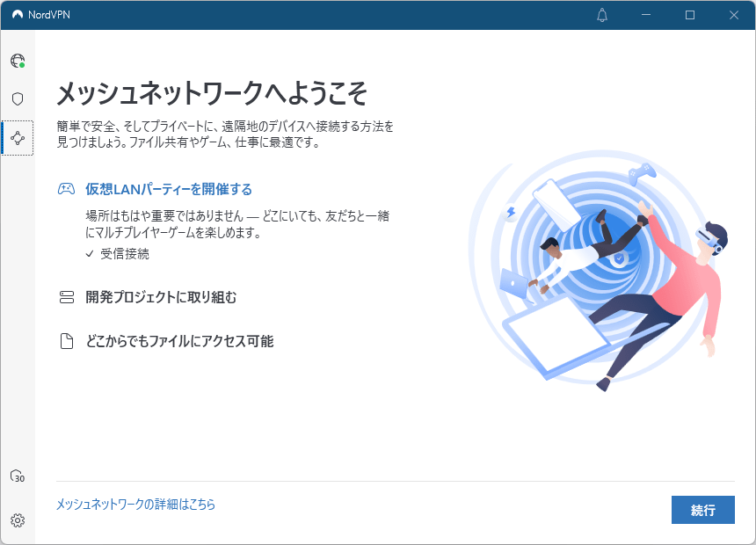Open the notification bell in title bar
The width and height of the screenshot is (756, 545).
coord(602,15)
